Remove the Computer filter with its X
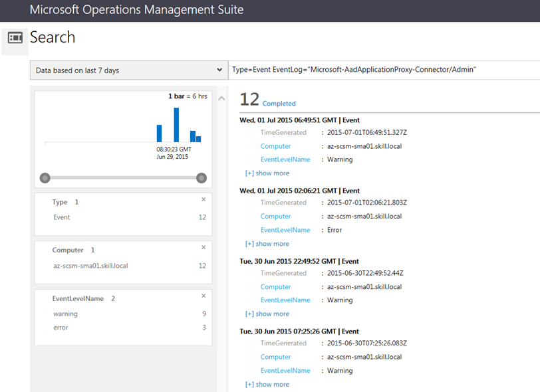 point(203,247)
